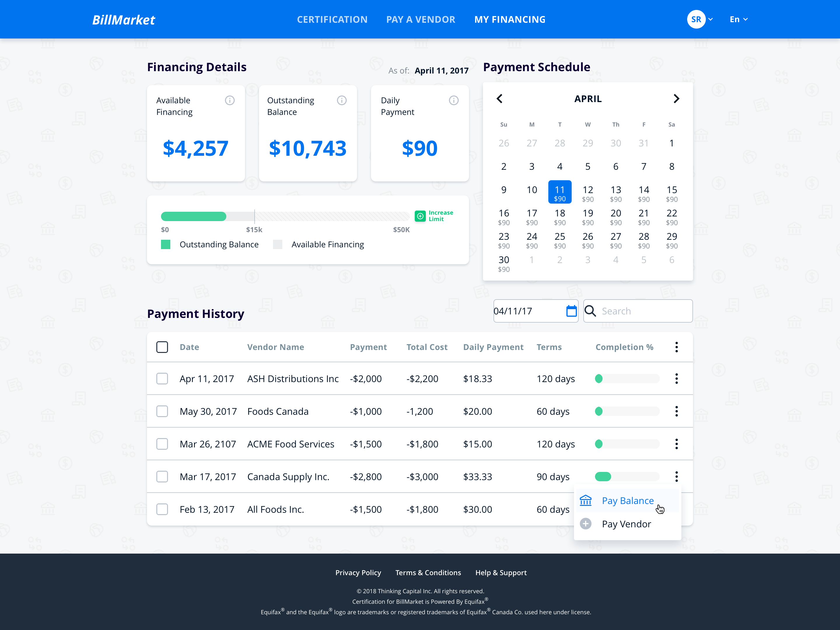This screenshot has width=840, height=630.
Task: Select the All Foods Inc. row checkbox
Action: click(x=162, y=509)
